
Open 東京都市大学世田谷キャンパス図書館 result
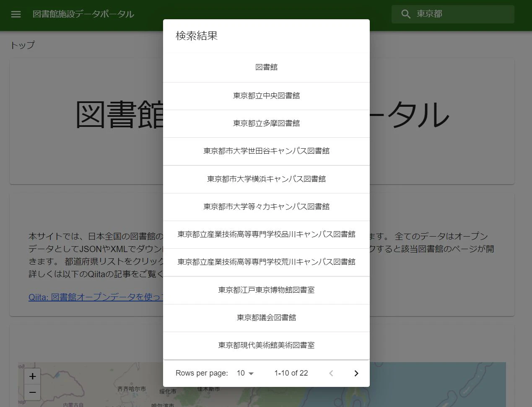coord(266,151)
